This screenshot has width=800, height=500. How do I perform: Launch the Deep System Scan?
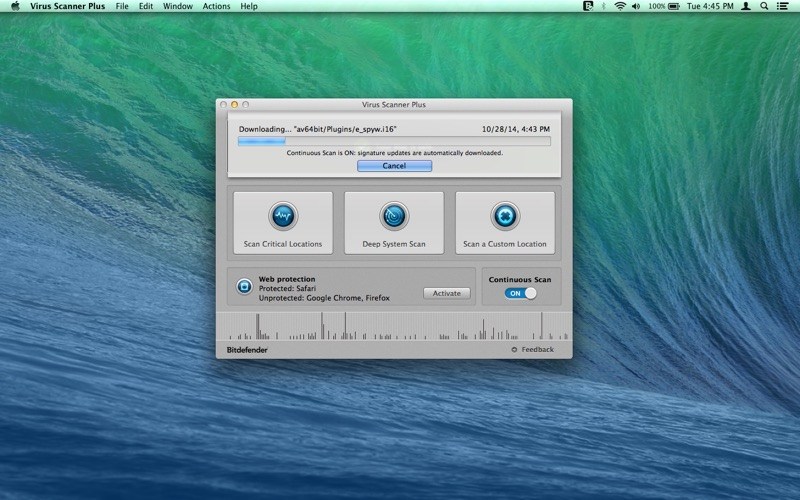pos(394,223)
